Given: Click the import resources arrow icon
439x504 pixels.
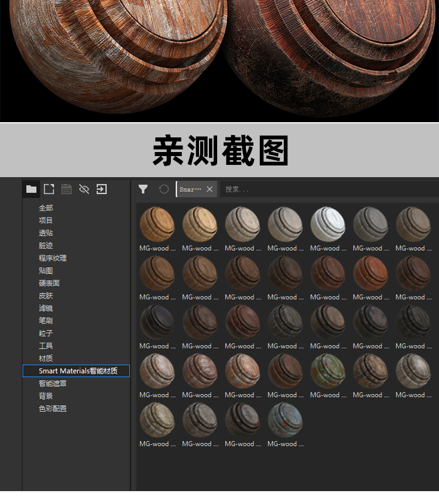Looking at the screenshot, I should click(x=101, y=189).
